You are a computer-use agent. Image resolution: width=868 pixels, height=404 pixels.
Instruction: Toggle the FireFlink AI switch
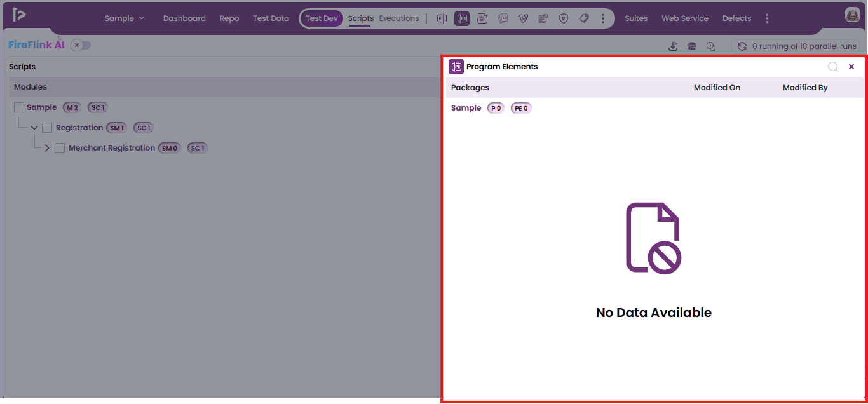[x=81, y=45]
